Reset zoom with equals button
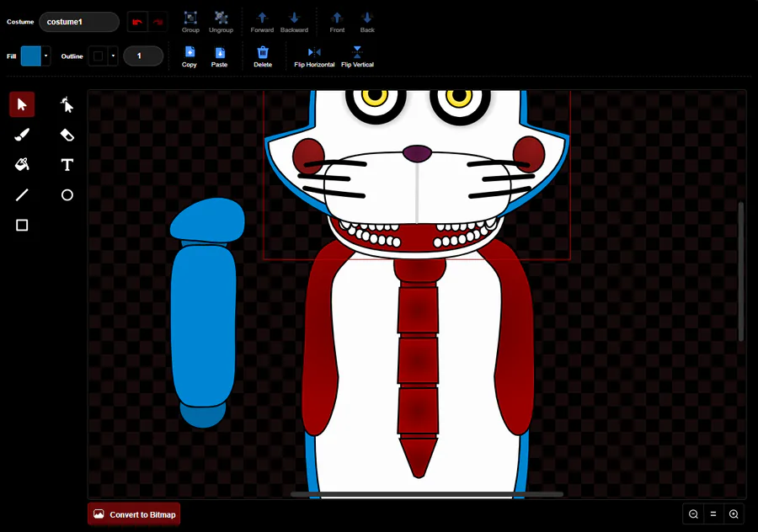 [713, 514]
